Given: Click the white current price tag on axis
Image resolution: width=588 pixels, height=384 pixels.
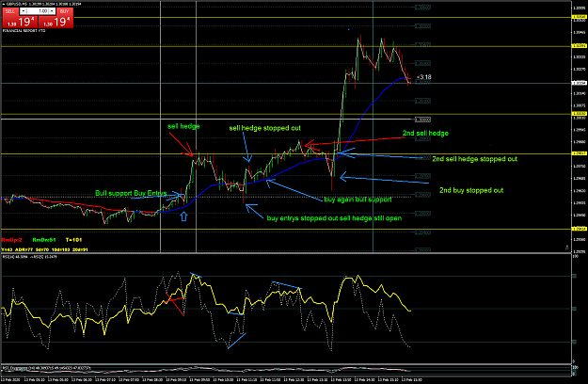Looking at the screenshot, I should click(x=579, y=83).
